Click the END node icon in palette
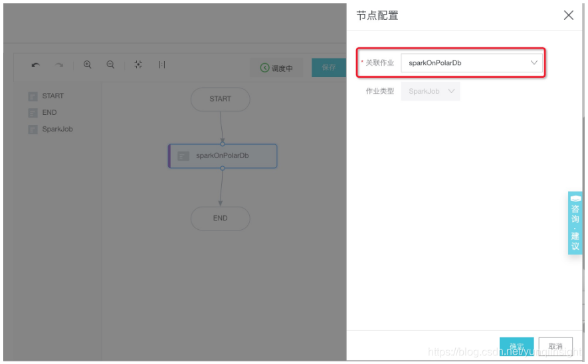 tap(33, 113)
